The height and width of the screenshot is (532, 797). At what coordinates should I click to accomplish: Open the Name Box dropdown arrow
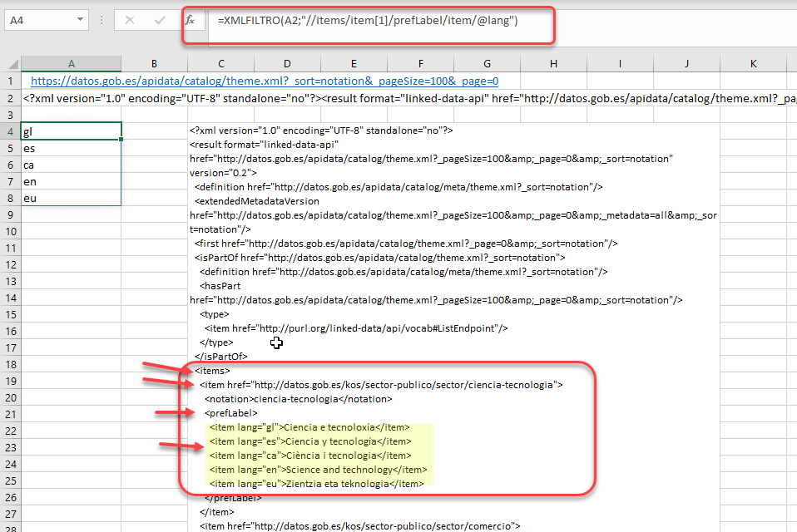point(80,20)
